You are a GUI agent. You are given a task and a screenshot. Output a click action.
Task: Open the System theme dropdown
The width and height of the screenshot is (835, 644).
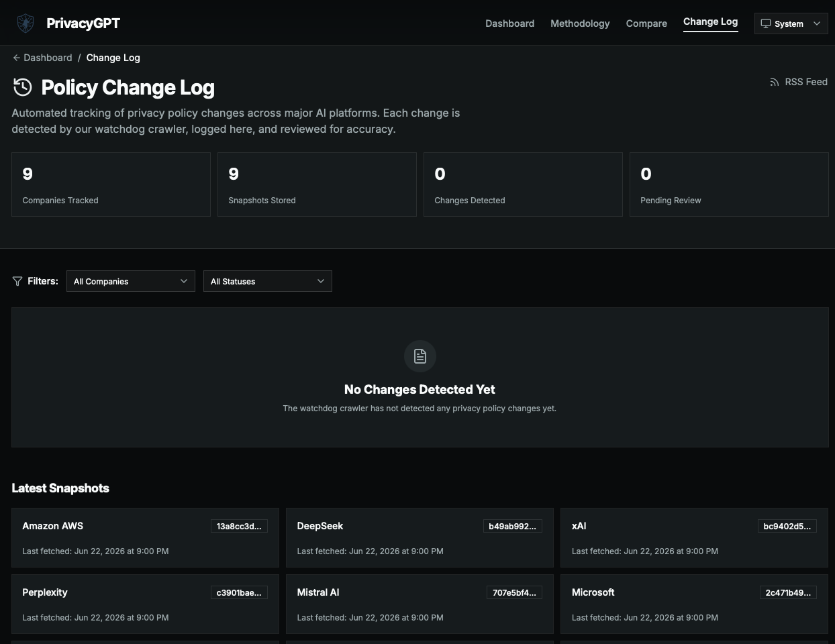[x=791, y=23]
